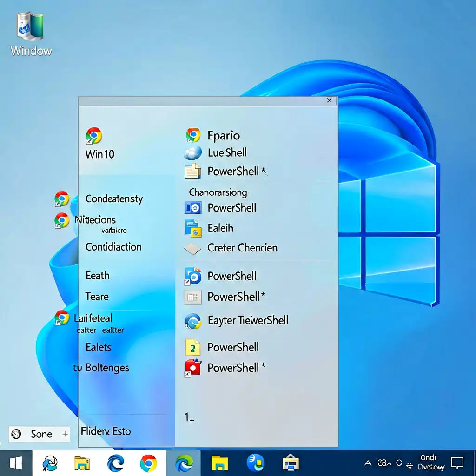Image resolution: width=476 pixels, height=476 pixels.
Task: Click the network icon in system tray
Action: pos(409,465)
